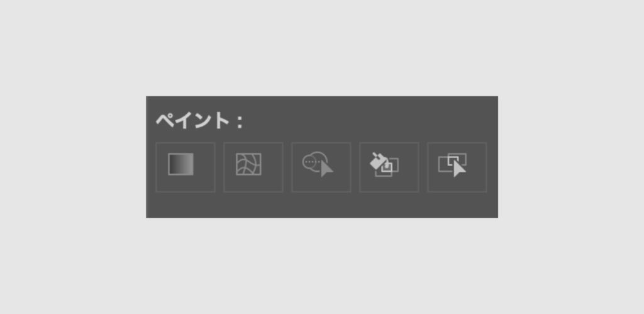Viewport: 644px width, 314px height.
Task: Enable the black-to-white gradient swatch tool
Action: click(186, 167)
